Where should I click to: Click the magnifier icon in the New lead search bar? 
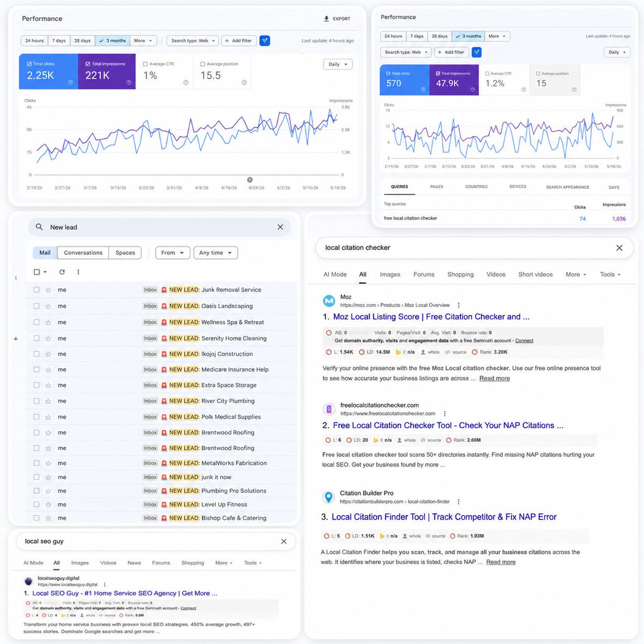click(39, 227)
